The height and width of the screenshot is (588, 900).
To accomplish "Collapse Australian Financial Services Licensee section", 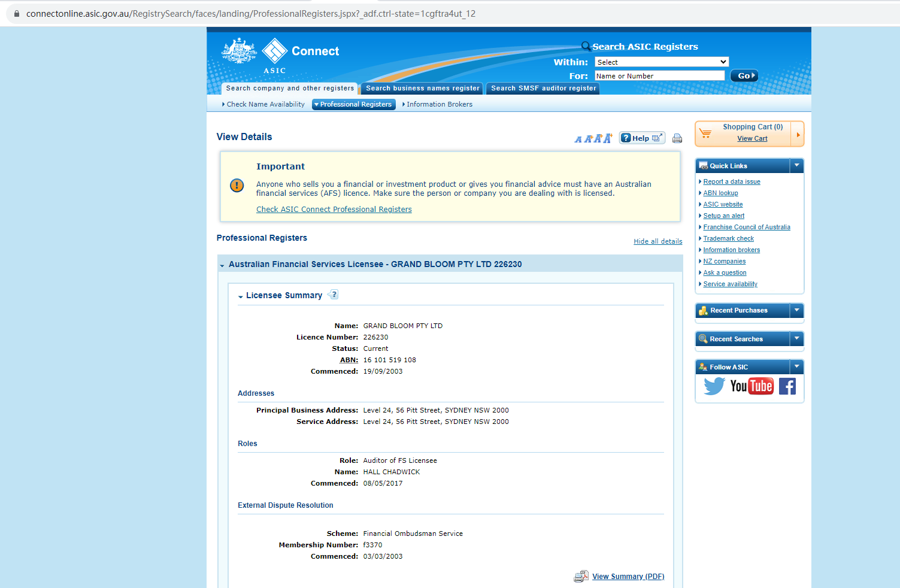I will pos(222,265).
